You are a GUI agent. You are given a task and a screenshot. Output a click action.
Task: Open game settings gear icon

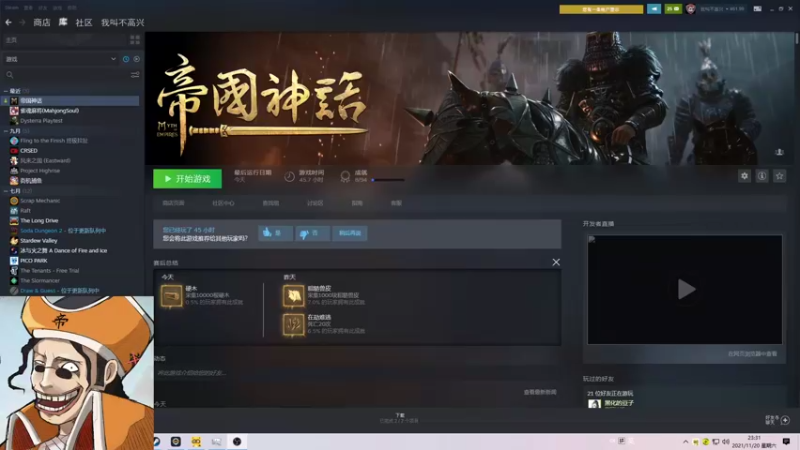tap(744, 176)
